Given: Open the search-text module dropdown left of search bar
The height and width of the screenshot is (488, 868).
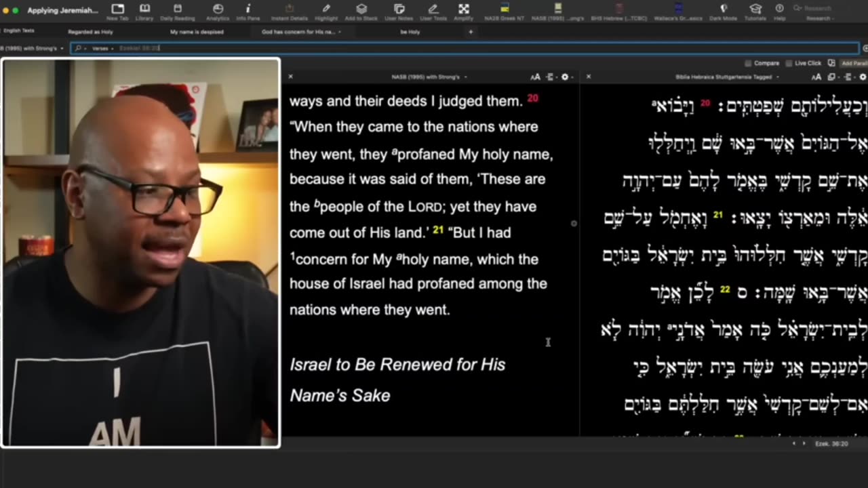Looking at the screenshot, I should pos(31,48).
